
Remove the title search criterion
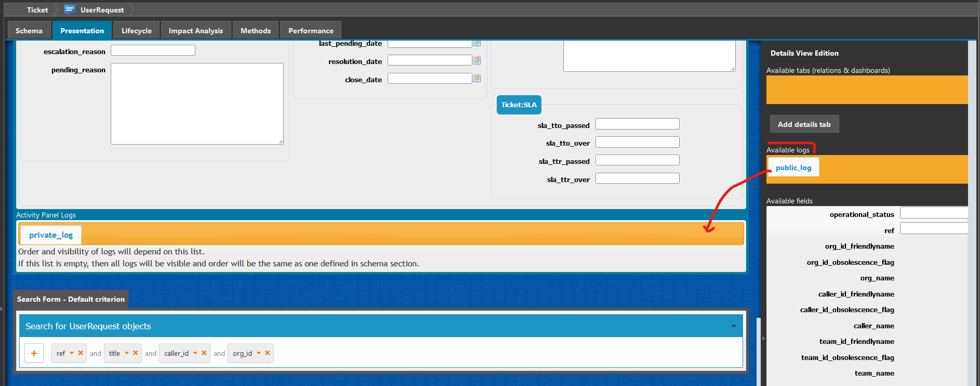click(x=136, y=353)
